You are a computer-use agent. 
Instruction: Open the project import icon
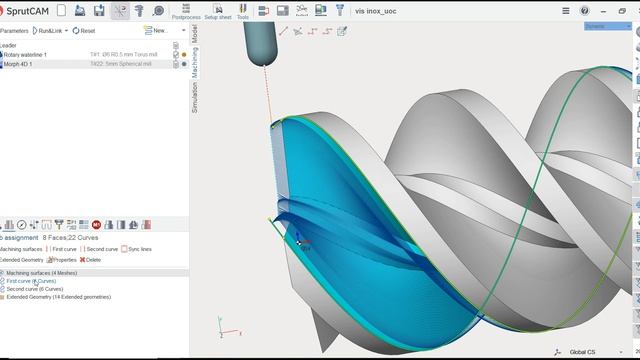pos(80,11)
